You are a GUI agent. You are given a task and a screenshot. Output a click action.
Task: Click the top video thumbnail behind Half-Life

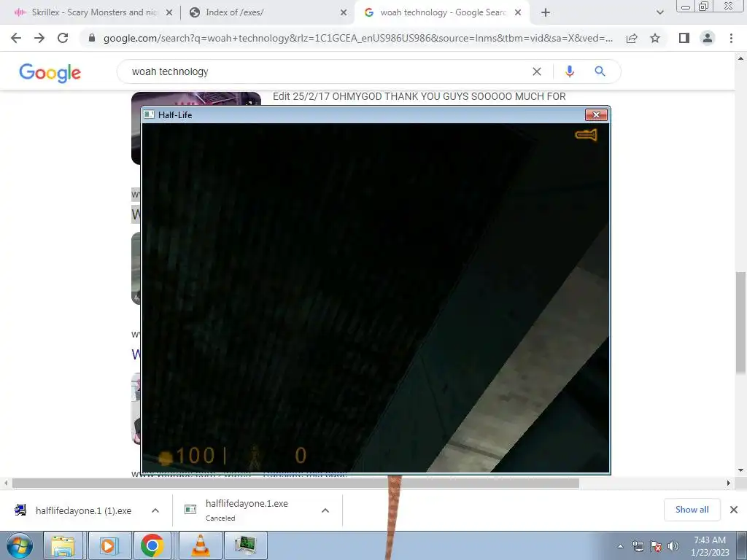click(196, 99)
